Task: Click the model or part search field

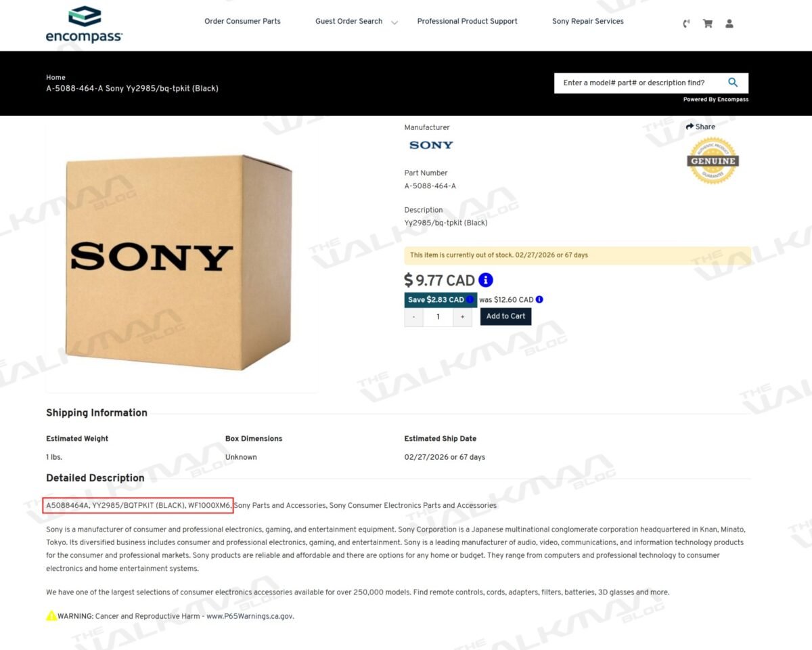Action: pos(639,83)
